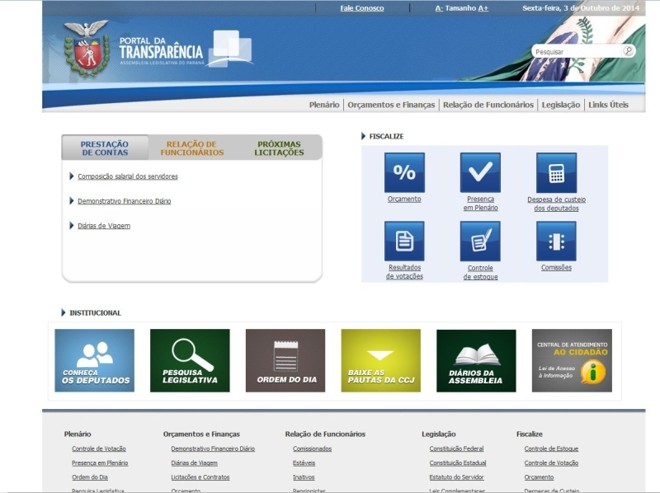Click the Composição salarial dos servidores link
Image resolution: width=660 pixels, height=493 pixels.
[x=128, y=176]
